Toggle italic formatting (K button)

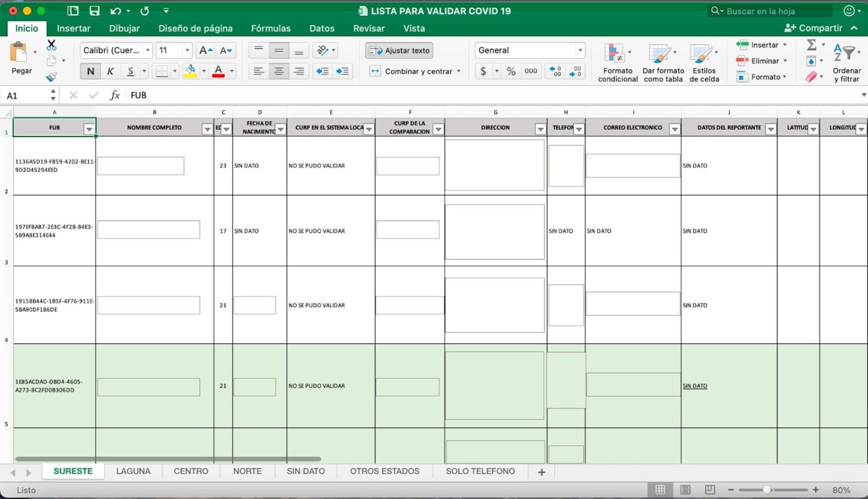(x=110, y=71)
